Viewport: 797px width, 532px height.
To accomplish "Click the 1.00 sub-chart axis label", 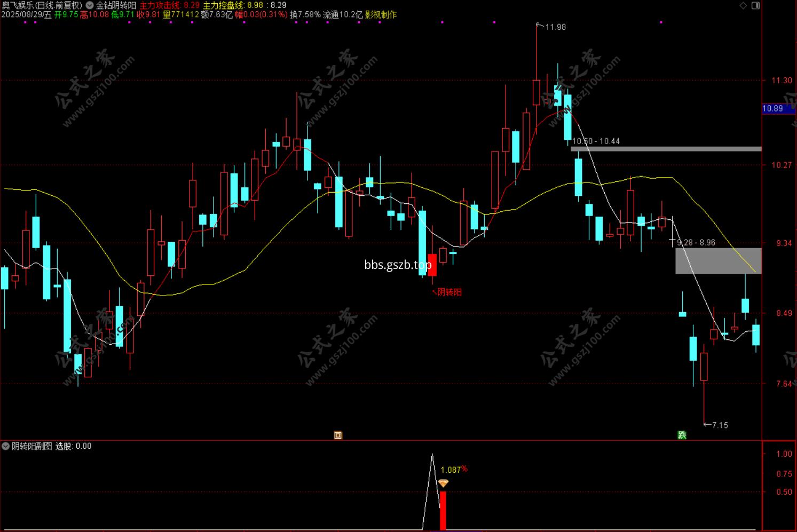I will pyautogui.click(x=784, y=454).
